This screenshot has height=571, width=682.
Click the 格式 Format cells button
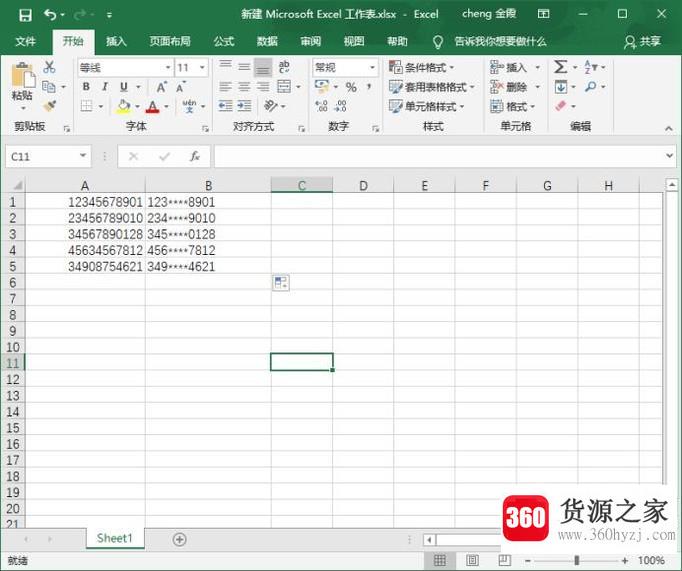[513, 107]
